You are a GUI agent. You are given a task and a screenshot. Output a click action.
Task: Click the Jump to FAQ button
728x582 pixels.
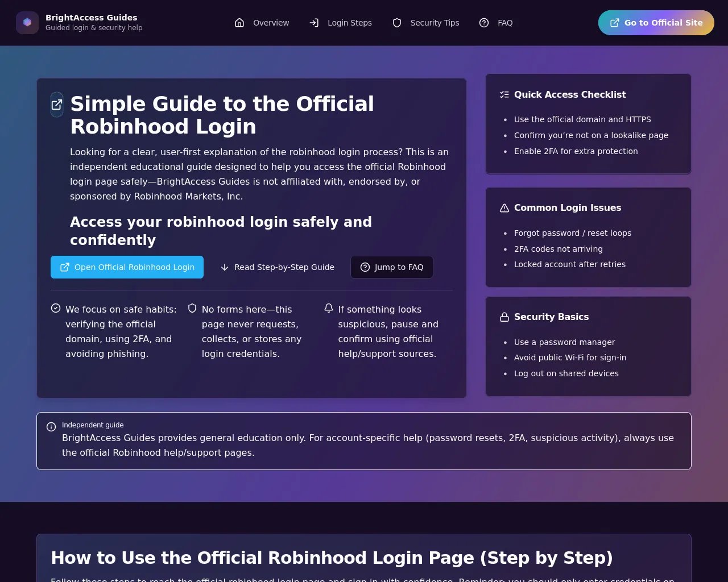point(392,267)
